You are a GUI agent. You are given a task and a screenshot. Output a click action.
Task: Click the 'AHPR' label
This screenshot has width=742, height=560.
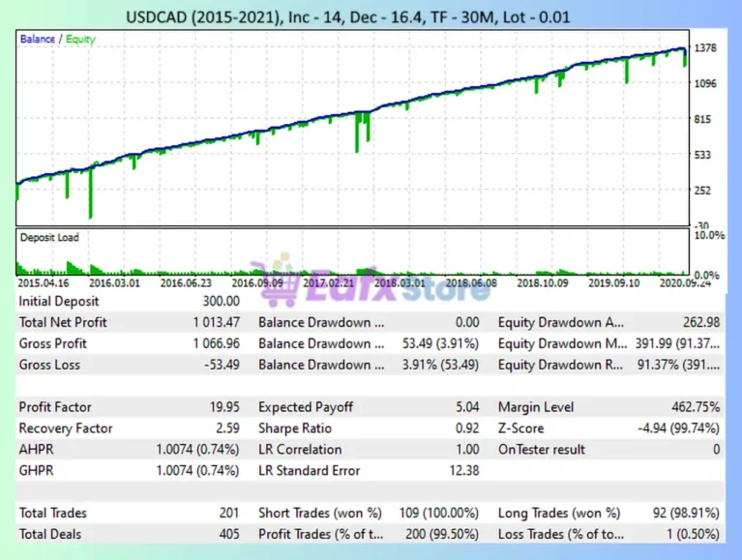pyautogui.click(x=36, y=450)
